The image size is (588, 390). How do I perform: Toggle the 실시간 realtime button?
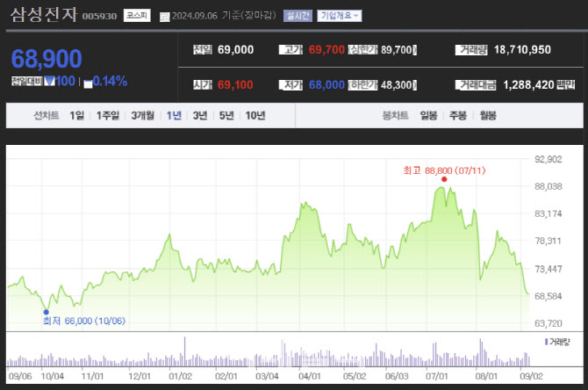[298, 16]
